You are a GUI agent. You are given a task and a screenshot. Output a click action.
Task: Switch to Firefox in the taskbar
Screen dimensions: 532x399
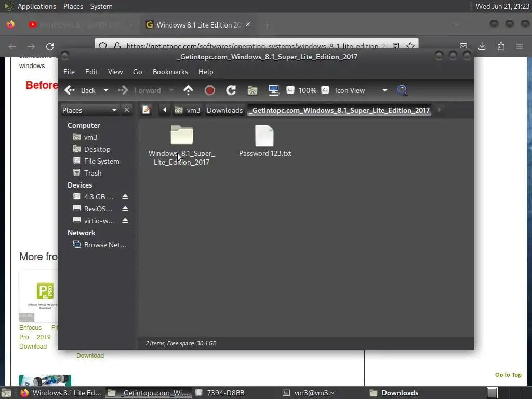click(61, 393)
